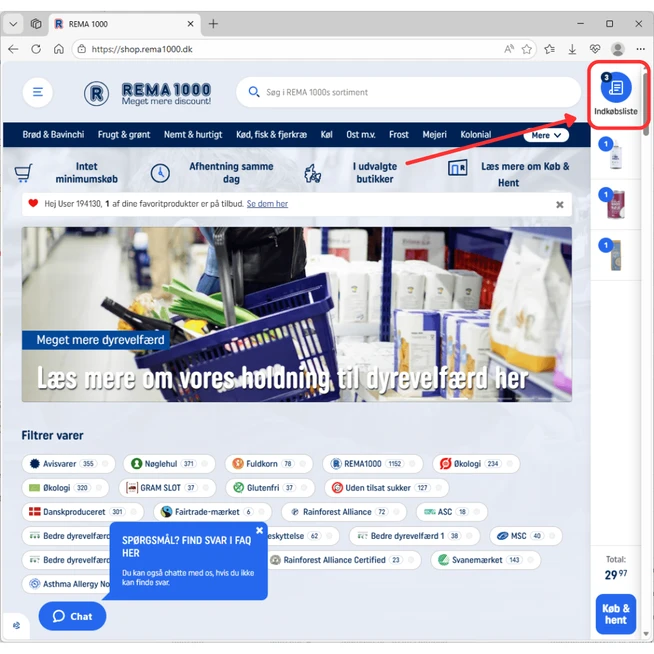Click the REMA 1000 logo
Screen dimensions: 654x654
pyautogui.click(x=147, y=93)
